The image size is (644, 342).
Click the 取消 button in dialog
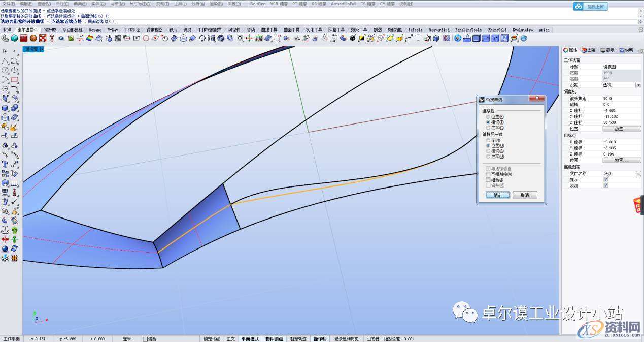pyautogui.click(x=524, y=195)
